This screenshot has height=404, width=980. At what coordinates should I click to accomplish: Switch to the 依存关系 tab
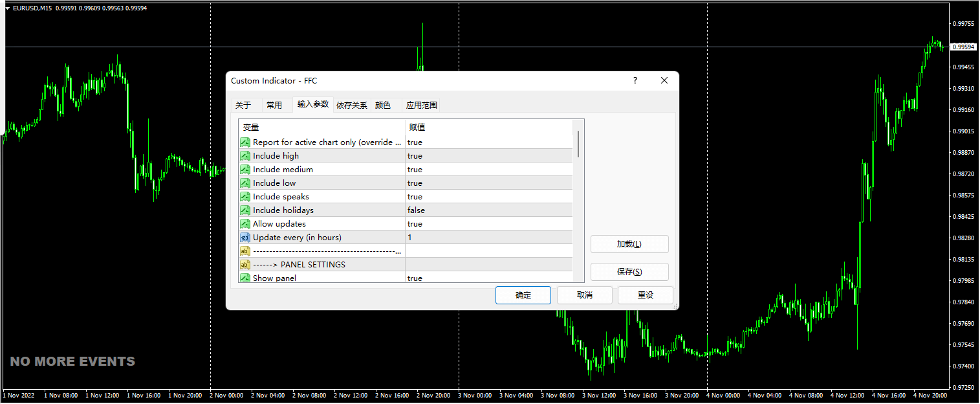point(352,106)
